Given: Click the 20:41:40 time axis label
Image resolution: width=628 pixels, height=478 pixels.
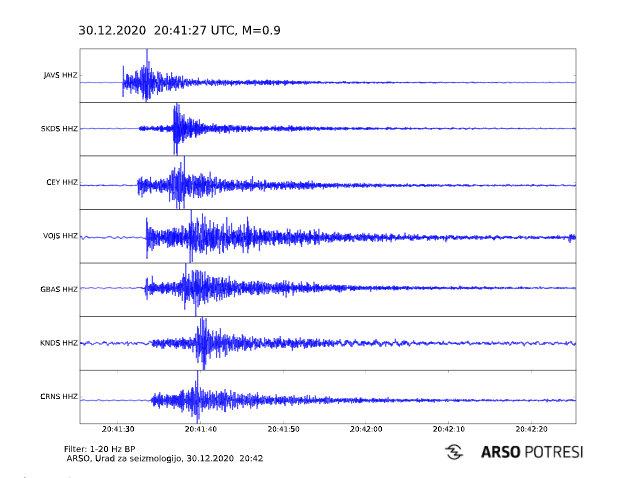Looking at the screenshot, I should coord(201,428).
